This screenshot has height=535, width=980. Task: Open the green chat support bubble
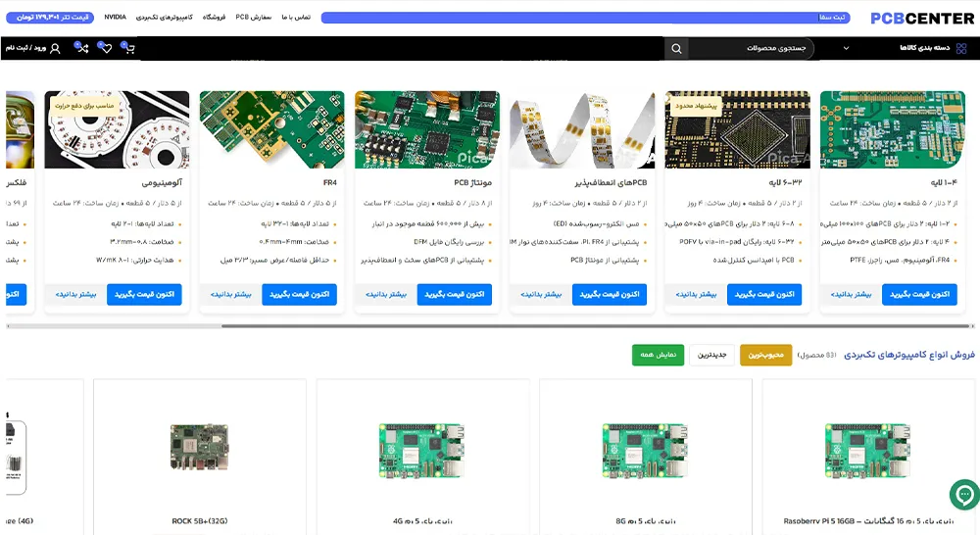tap(964, 495)
